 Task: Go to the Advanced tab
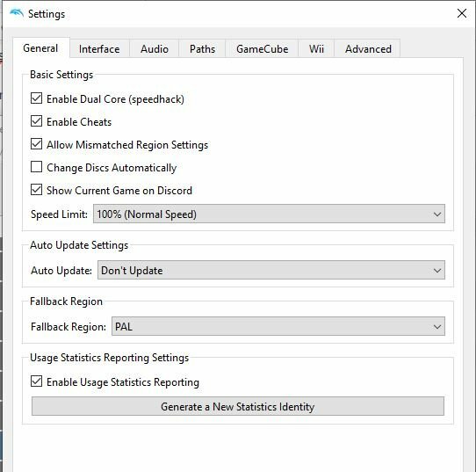click(368, 49)
